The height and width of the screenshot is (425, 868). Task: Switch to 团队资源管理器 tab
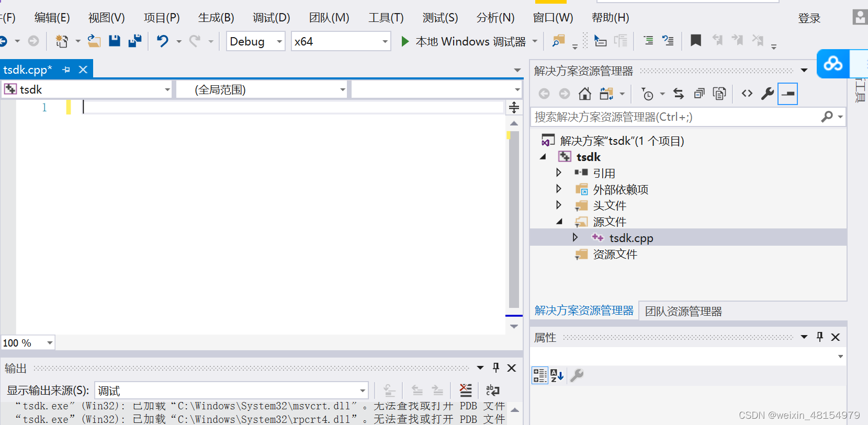point(683,312)
